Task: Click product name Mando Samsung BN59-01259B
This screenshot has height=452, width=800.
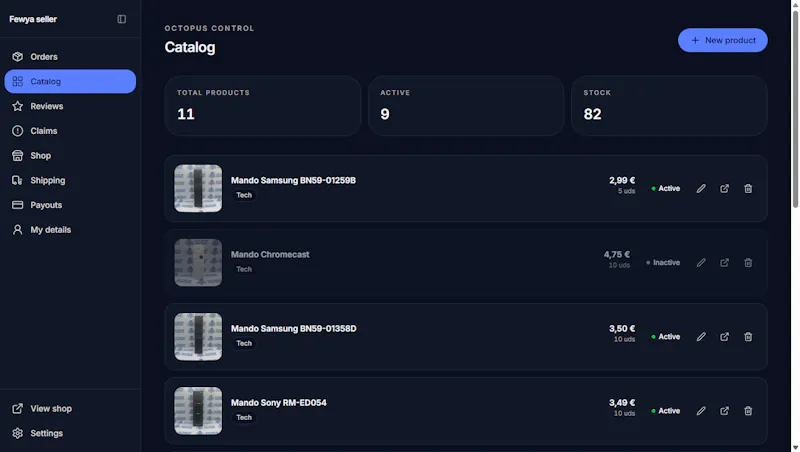Action: [x=293, y=180]
